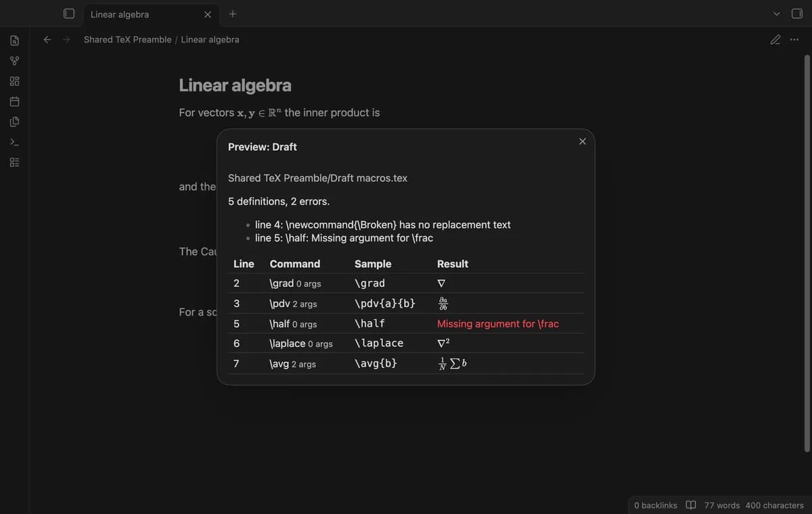812x514 pixels.
Task: Click the \pdv{a}{b} sample cell
Action: (385, 304)
